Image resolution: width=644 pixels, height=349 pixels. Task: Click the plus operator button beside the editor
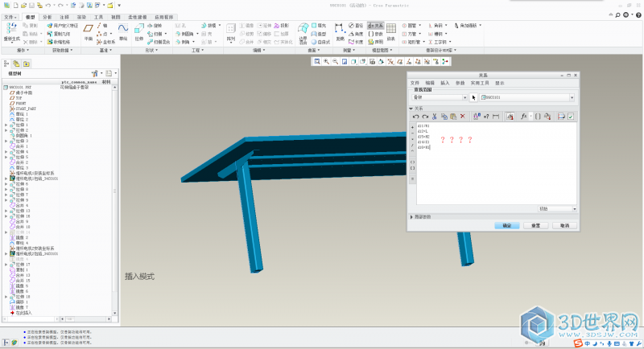[413, 127]
